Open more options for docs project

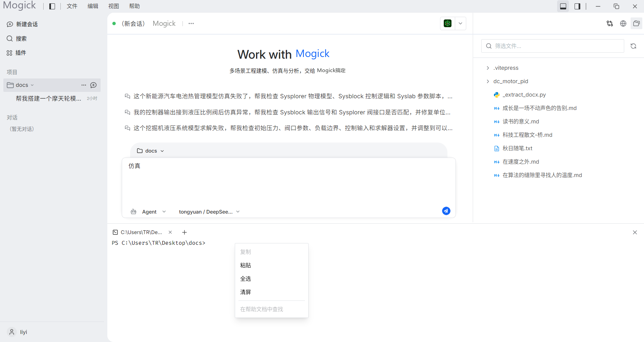84,85
